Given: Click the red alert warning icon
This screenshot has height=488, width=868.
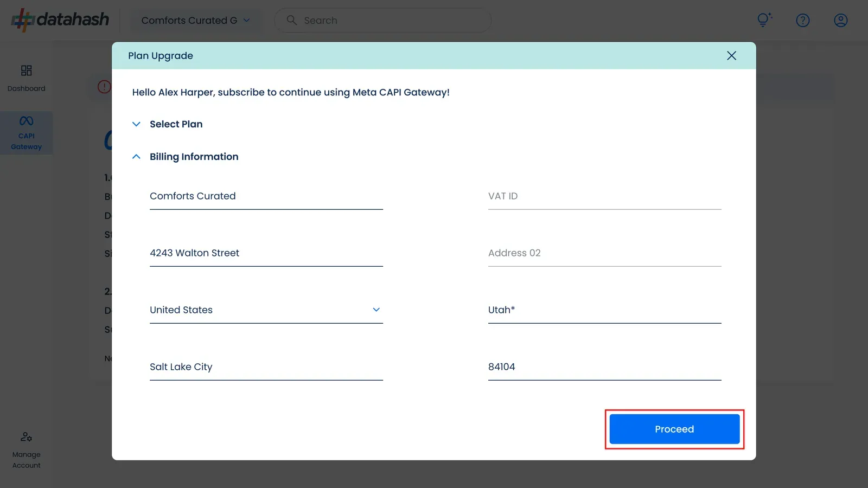Looking at the screenshot, I should (104, 87).
